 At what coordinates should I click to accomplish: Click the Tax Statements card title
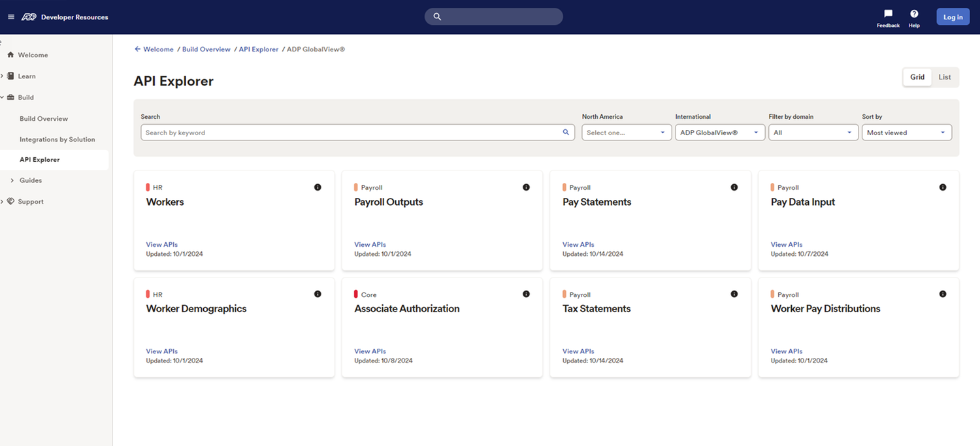(596, 309)
